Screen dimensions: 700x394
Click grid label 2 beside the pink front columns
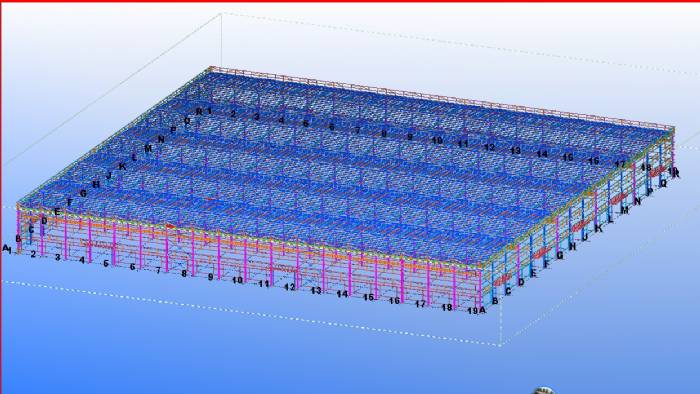[x=33, y=254]
